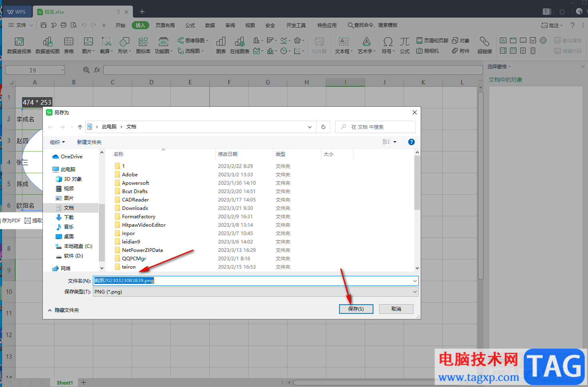Click 新建文件夹 new folder button
The image size is (588, 387).
pyautogui.click(x=89, y=142)
